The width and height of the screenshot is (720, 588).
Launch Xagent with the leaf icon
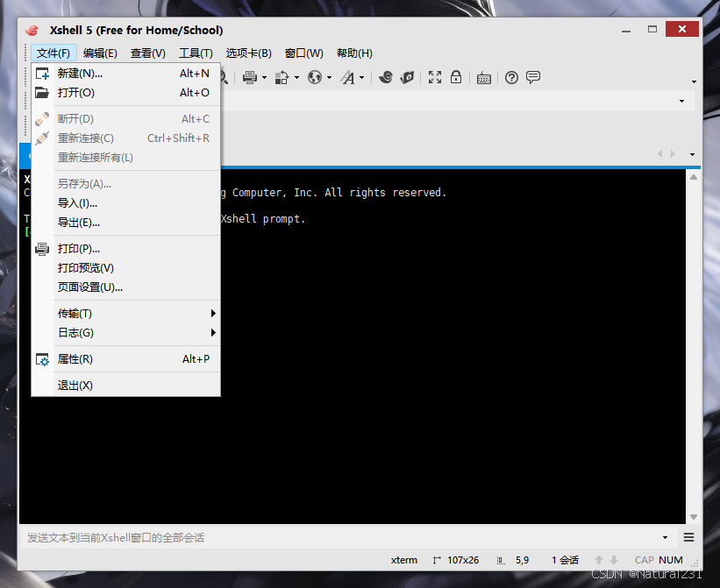click(407, 77)
